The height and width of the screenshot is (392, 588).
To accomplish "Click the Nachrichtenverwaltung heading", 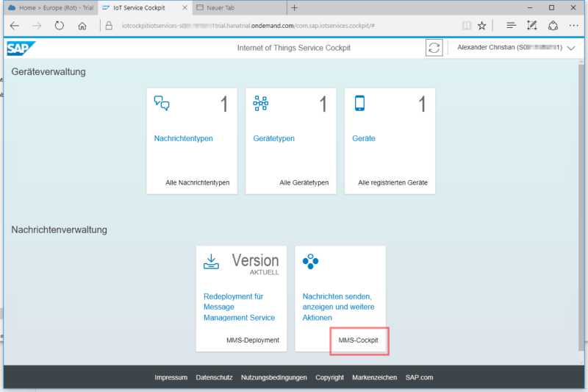I will [60, 229].
